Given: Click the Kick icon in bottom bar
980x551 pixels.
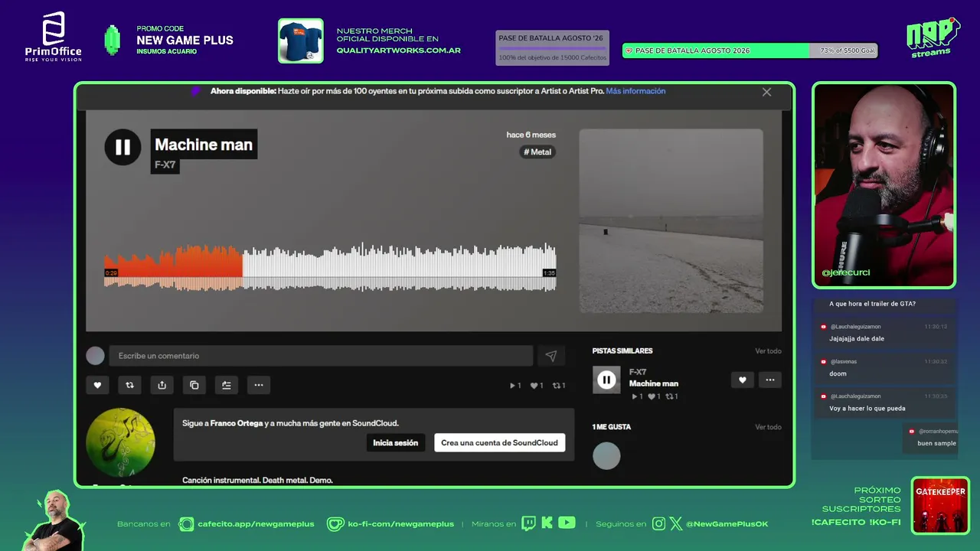Looking at the screenshot, I should click(547, 523).
